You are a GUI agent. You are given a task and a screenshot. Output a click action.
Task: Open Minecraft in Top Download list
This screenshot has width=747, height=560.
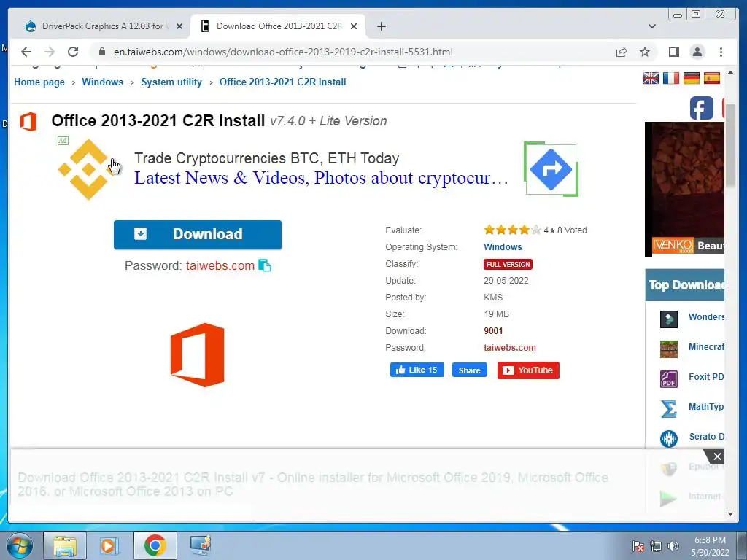(706, 346)
